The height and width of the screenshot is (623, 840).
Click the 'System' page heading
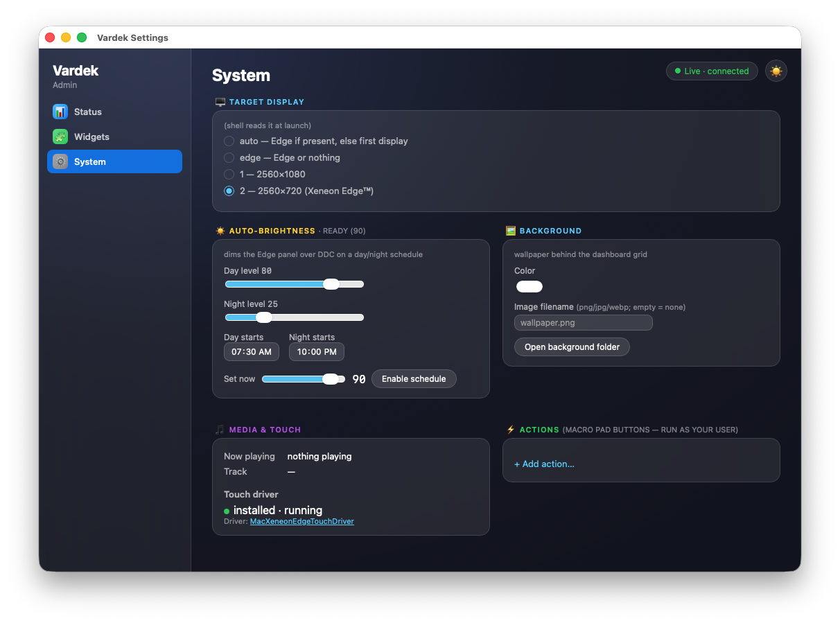(241, 76)
